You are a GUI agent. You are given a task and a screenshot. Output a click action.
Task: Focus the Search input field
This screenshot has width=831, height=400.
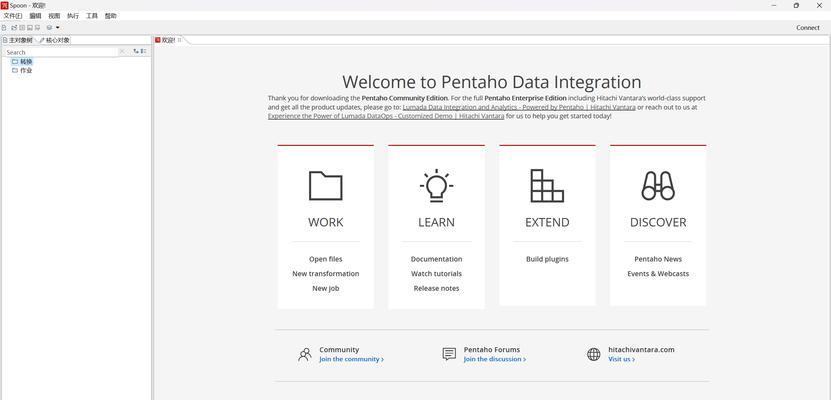61,52
